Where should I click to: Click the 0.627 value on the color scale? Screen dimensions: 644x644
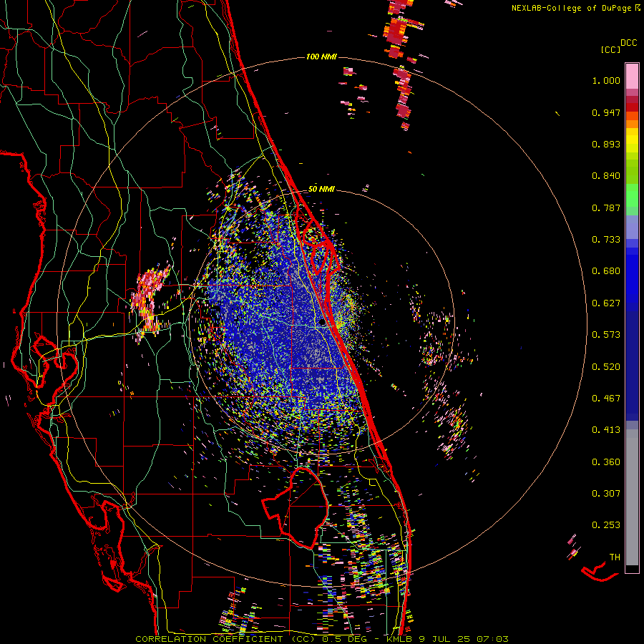pos(606,303)
